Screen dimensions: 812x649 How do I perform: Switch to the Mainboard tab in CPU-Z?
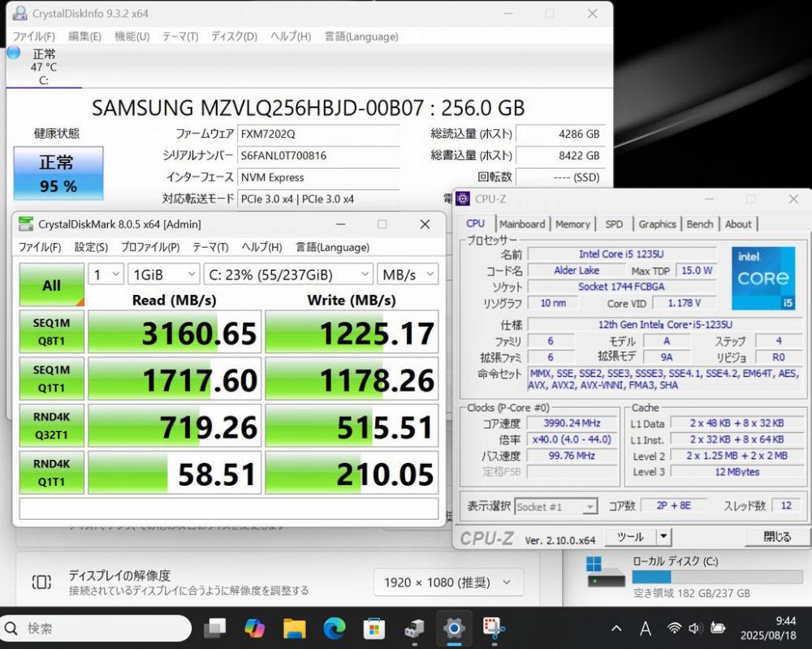pos(522,223)
